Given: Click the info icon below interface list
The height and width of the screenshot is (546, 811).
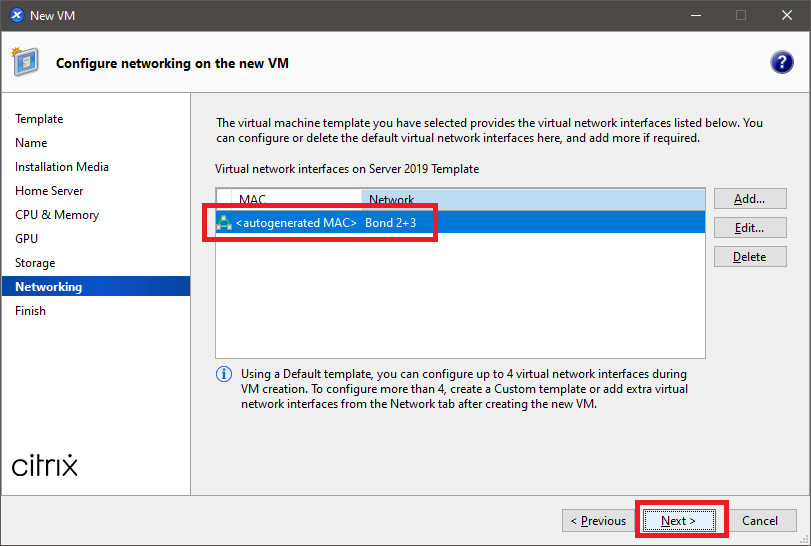Looking at the screenshot, I should (225, 374).
